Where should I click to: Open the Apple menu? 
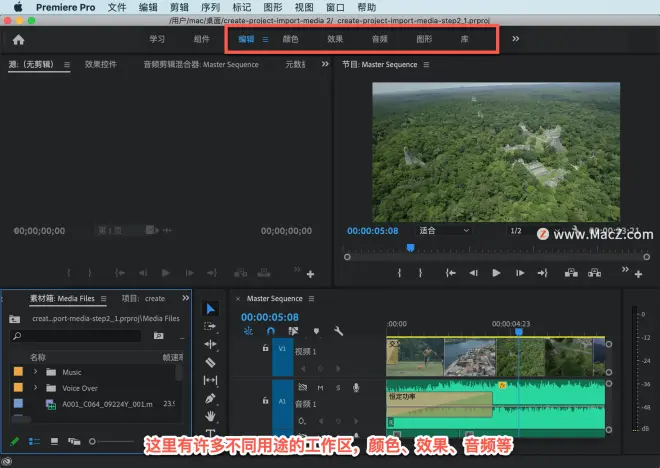pos(18,7)
